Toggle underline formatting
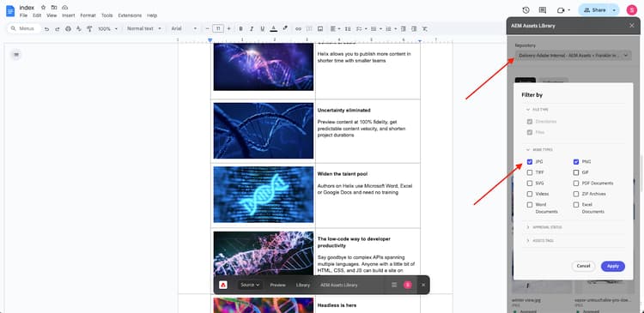The image size is (644, 313). (262, 28)
